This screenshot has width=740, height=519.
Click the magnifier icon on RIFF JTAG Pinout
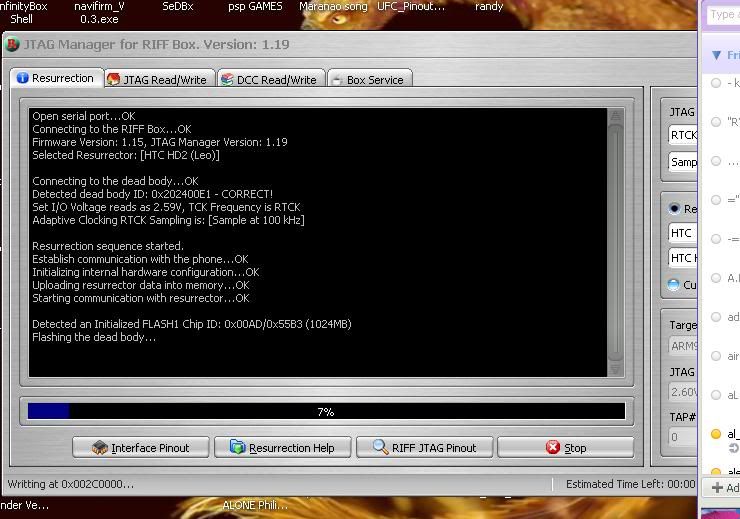tap(380, 446)
